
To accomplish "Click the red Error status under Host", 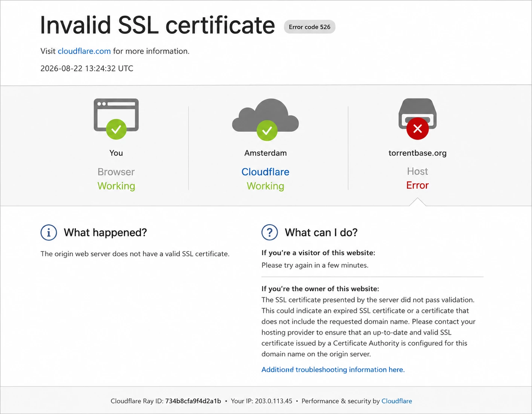I will point(418,185).
